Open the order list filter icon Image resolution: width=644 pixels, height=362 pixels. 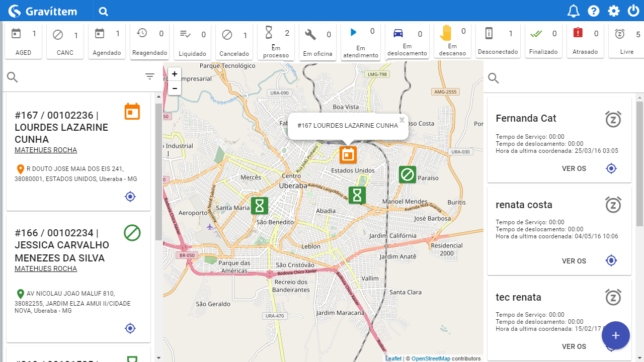(150, 76)
